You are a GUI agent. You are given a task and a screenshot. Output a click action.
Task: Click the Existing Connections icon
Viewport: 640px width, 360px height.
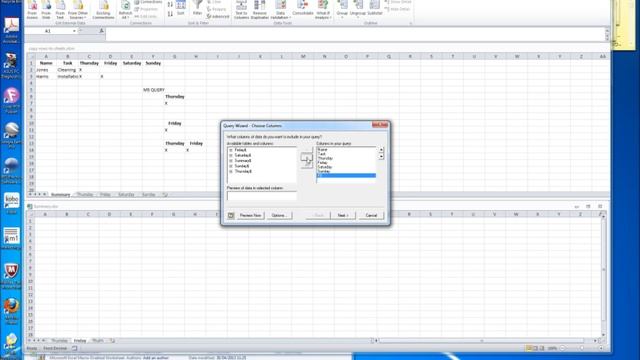tap(103, 10)
